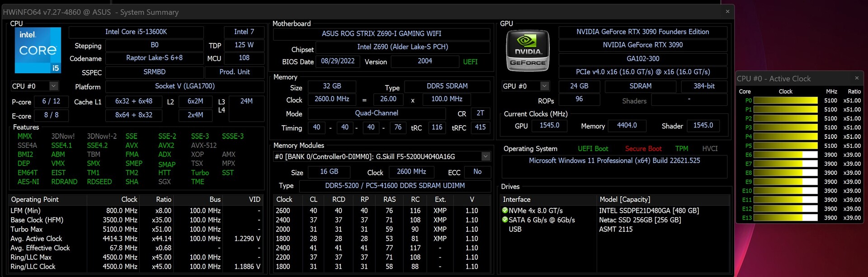This screenshot has width=868, height=277.
Task: Select Raptor Lake-S 6+8 codename
Action: (155, 58)
